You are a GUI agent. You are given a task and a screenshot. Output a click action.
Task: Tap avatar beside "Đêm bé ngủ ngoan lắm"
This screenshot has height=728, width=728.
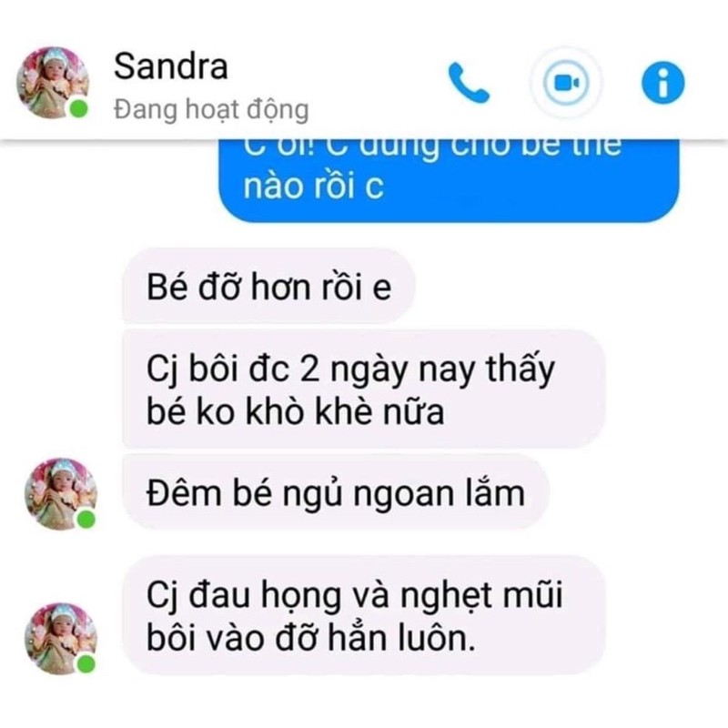[60, 494]
